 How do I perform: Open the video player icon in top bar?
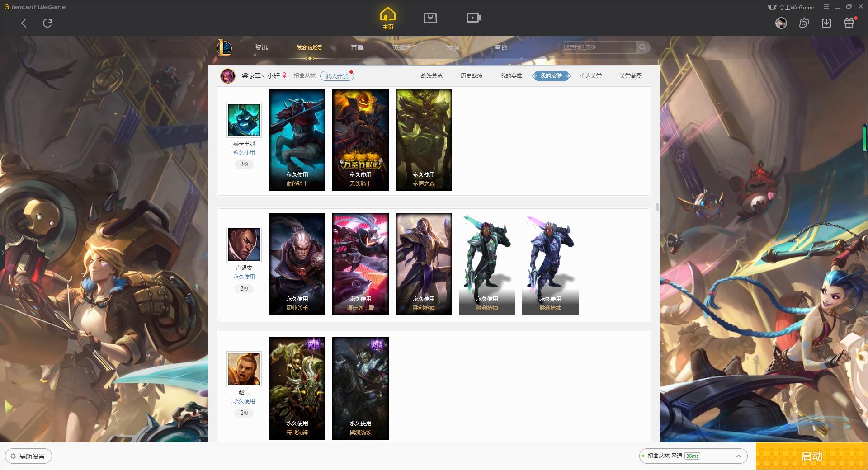pos(473,18)
